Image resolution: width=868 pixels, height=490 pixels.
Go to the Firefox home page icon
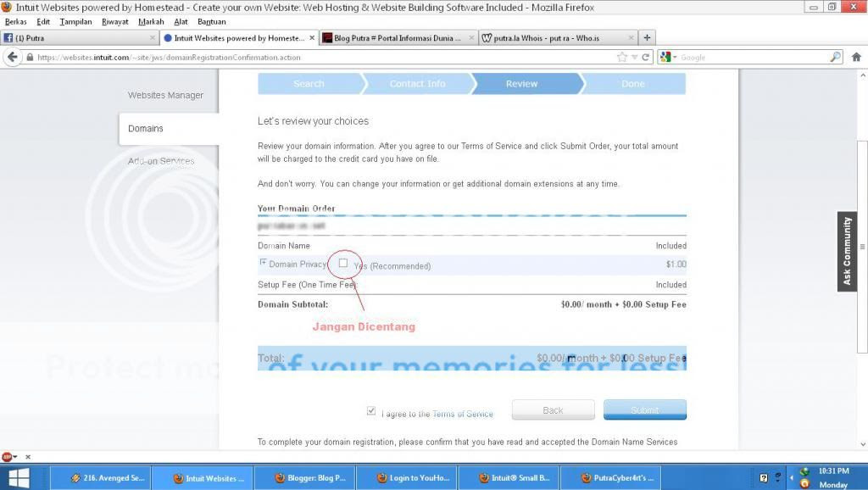856,57
